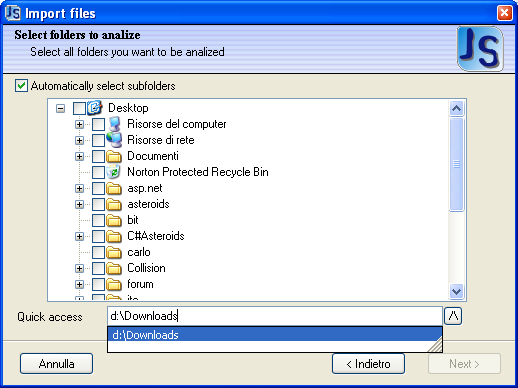Select the Collision label

click(x=146, y=268)
